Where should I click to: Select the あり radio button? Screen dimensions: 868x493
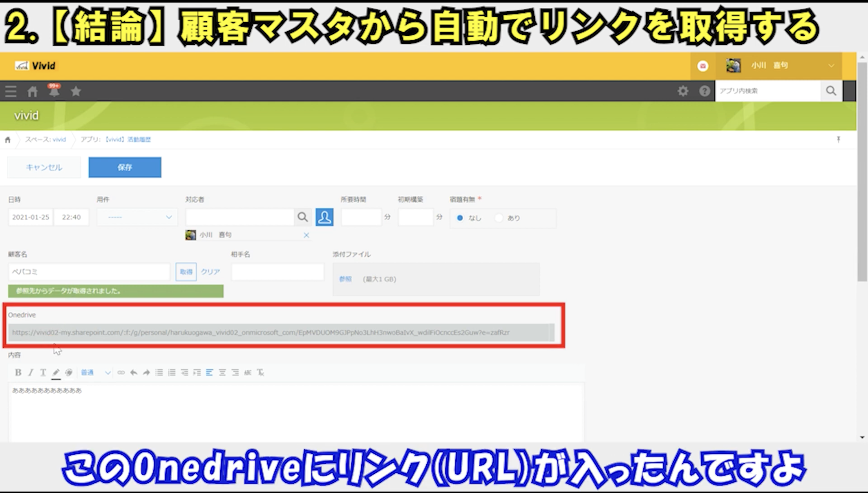[499, 218]
